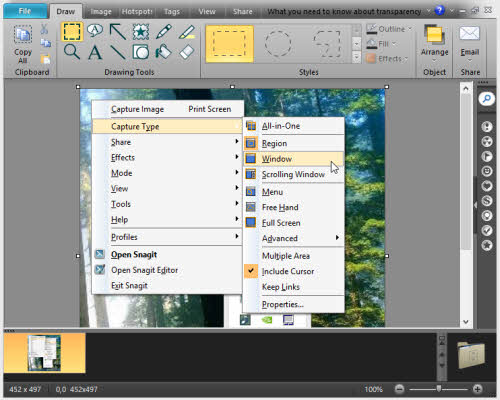The width and height of the screenshot is (500, 400).
Task: Select the Shape tool
Action: (x=141, y=52)
